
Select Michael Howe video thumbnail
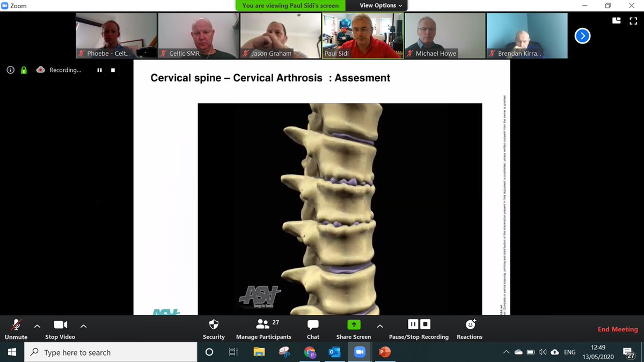tap(445, 35)
